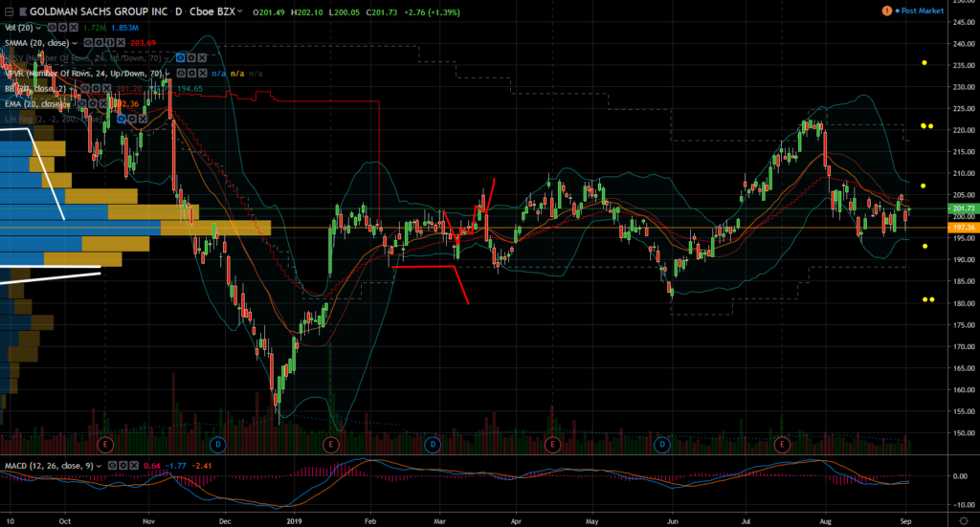Click the BB lower band value 194.65

(x=190, y=89)
